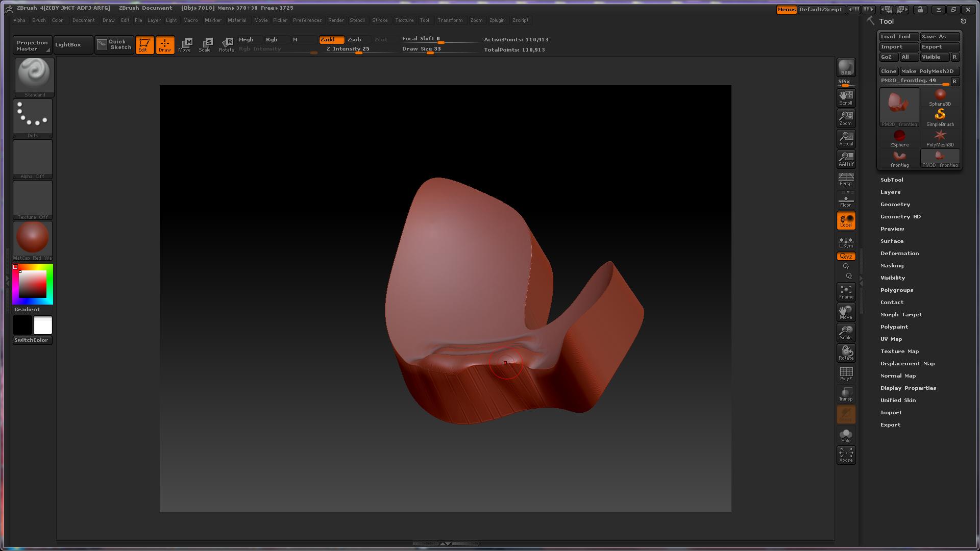
Task: Click the MatCap Red Wax material sphere
Action: 33,238
